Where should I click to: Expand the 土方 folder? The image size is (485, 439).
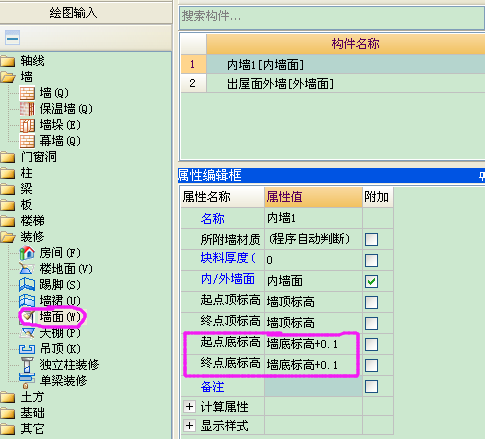click(x=8, y=397)
